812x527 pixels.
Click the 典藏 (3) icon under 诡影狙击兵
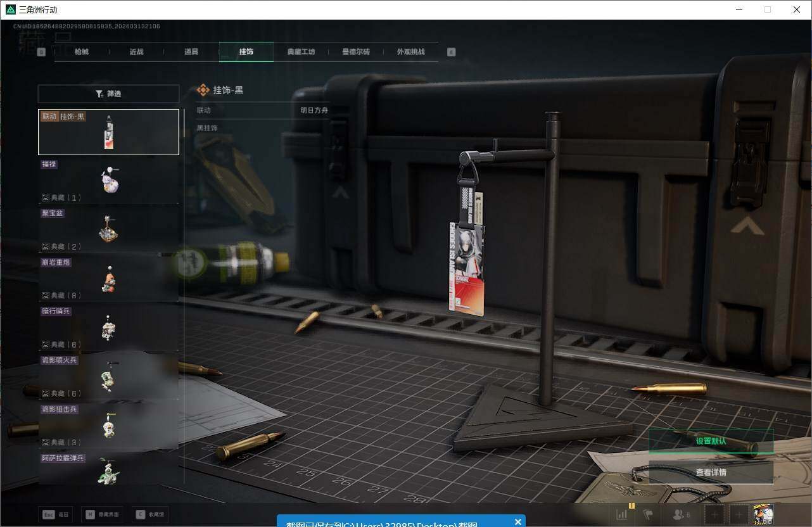click(x=46, y=442)
